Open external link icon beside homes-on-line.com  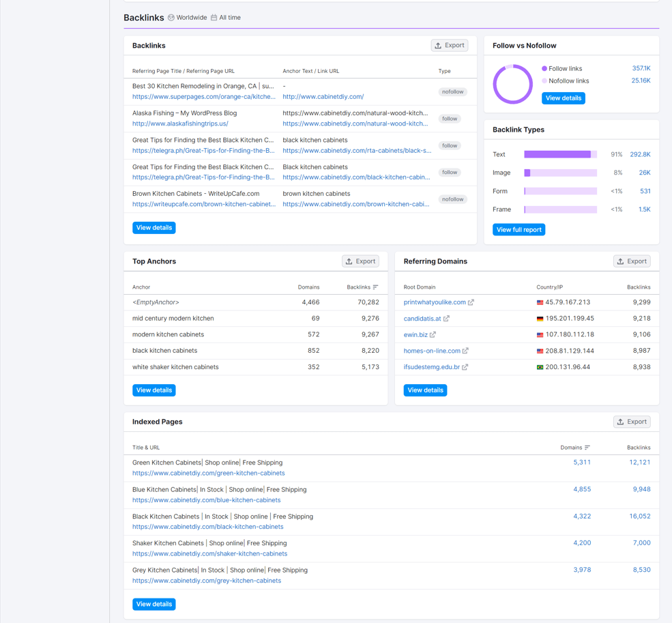(465, 351)
